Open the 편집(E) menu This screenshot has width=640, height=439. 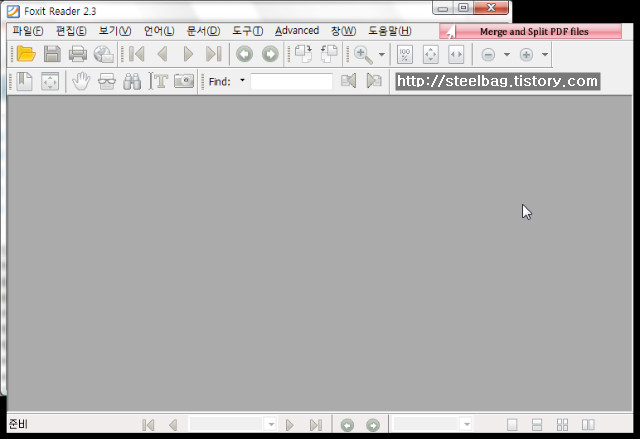71,31
